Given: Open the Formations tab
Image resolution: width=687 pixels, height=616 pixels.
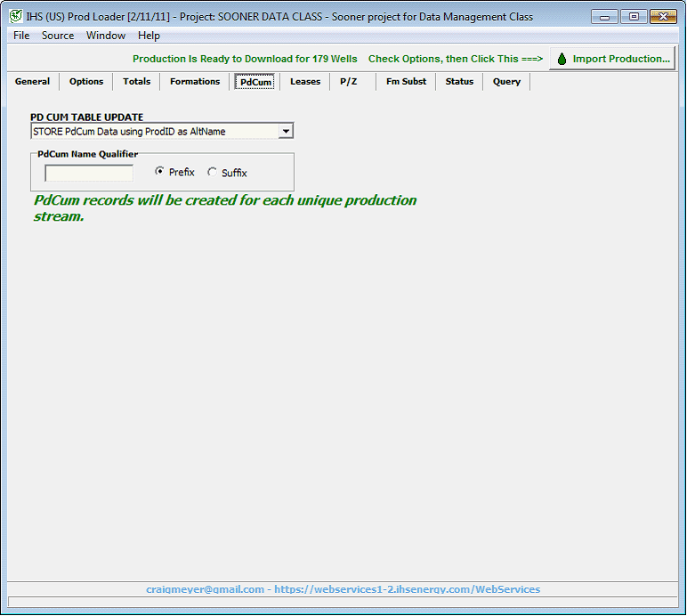Looking at the screenshot, I should (195, 82).
